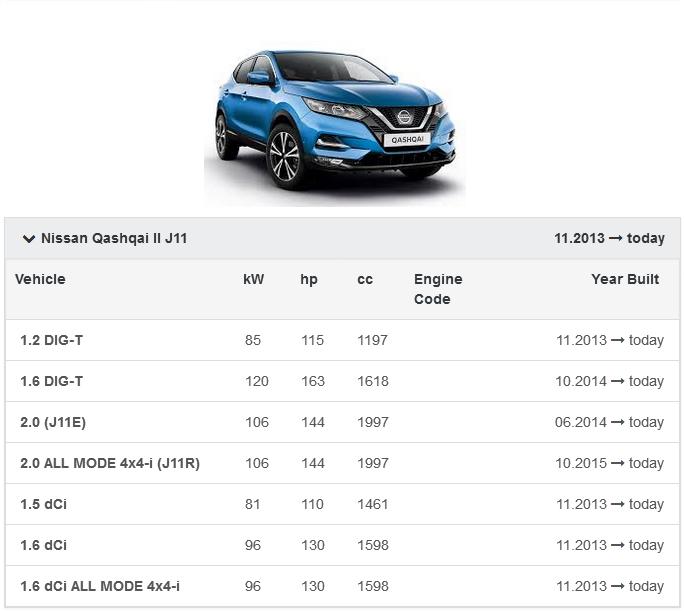Screen dimensions: 684x611
Task: Click the 10.2015 → today year built cell
Action: point(609,463)
